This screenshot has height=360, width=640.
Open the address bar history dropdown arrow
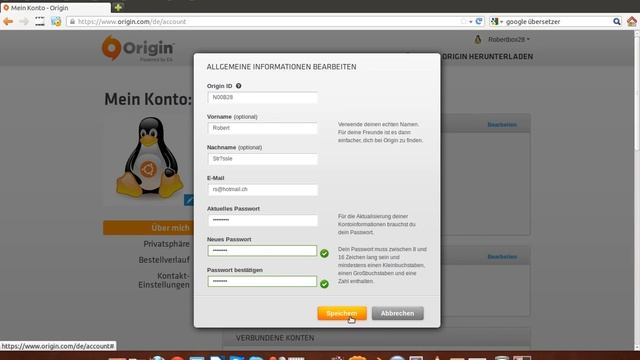471,22
